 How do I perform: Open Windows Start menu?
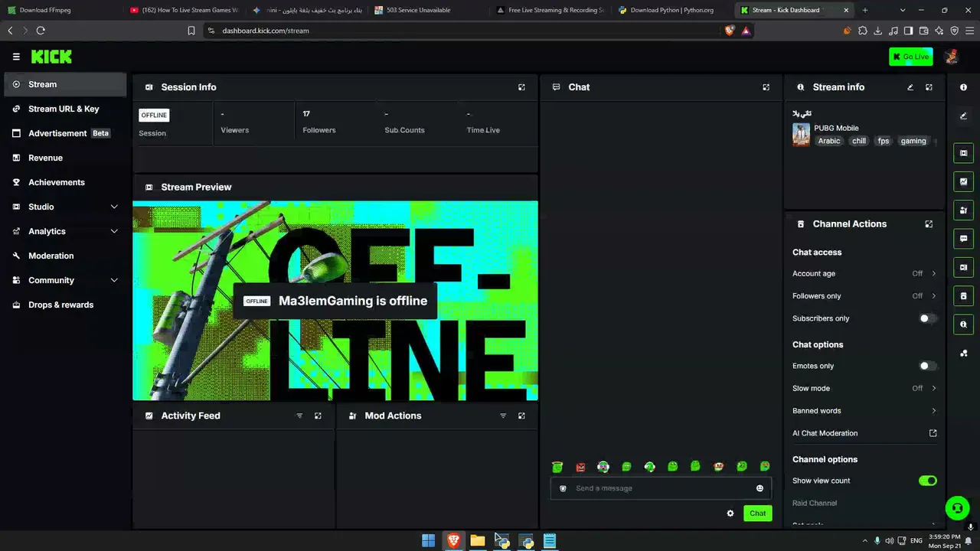click(x=429, y=541)
